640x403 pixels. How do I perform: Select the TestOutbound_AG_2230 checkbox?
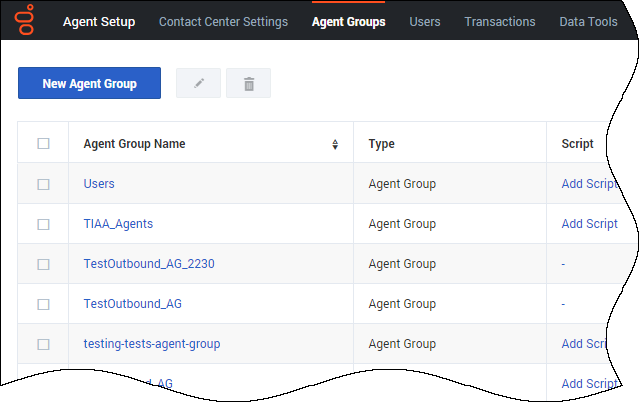43,264
